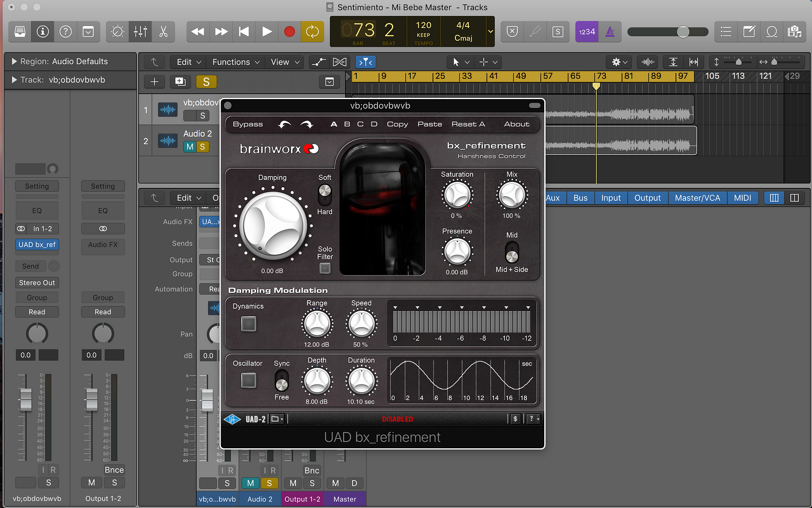Toggle the Mid / Mid+Side switch
Viewport: 812px width, 508px height.
point(512,252)
